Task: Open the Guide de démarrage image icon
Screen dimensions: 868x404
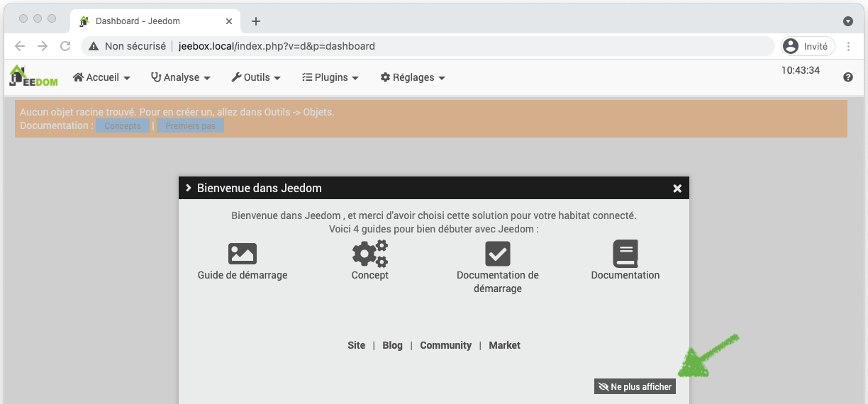Action: point(243,254)
